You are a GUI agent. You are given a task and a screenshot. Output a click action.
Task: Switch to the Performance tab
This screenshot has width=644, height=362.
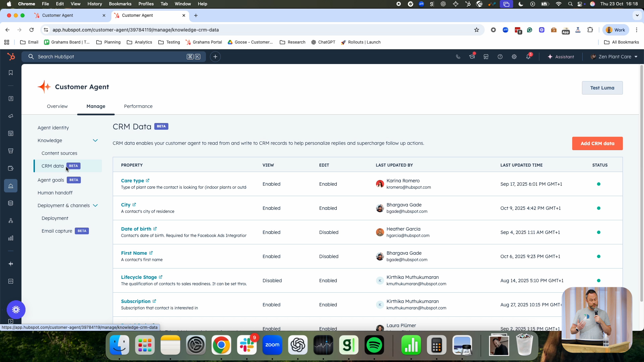point(138,106)
